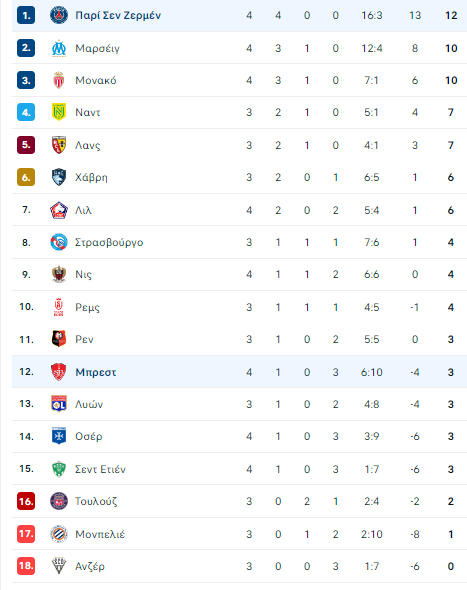Open the Μπρεστ team page
The height and width of the screenshot is (590, 467).
click(96, 372)
